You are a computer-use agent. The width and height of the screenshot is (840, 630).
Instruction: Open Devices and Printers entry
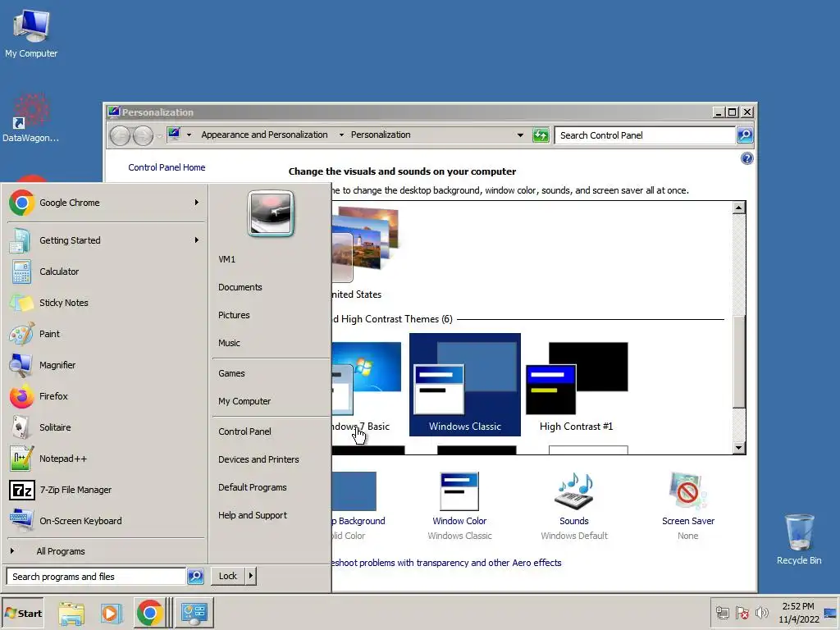tap(258, 459)
